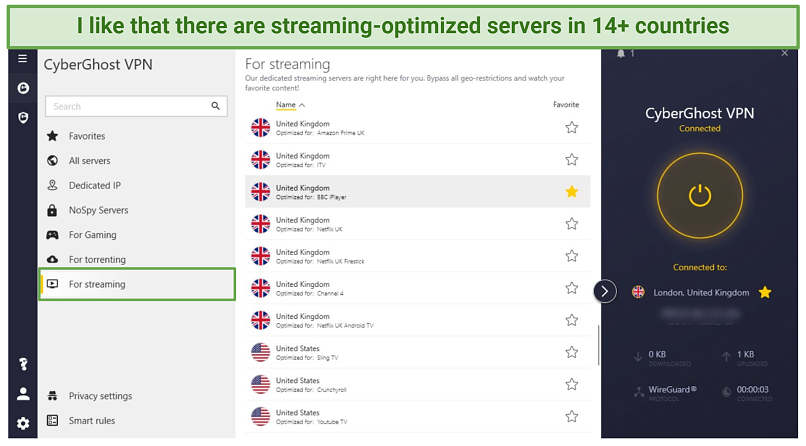Collapse server list with arrow button
Screen dimensions: 806x446
pos(605,291)
